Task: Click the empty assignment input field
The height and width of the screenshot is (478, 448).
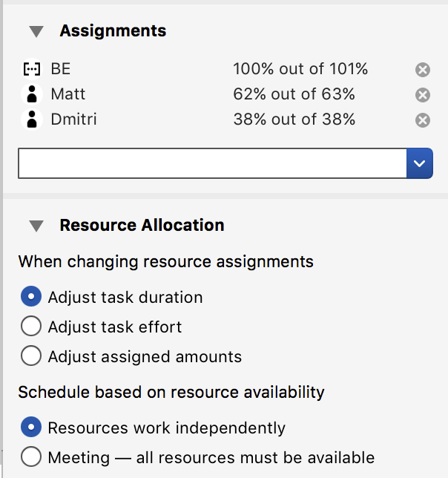Action: tap(212, 163)
